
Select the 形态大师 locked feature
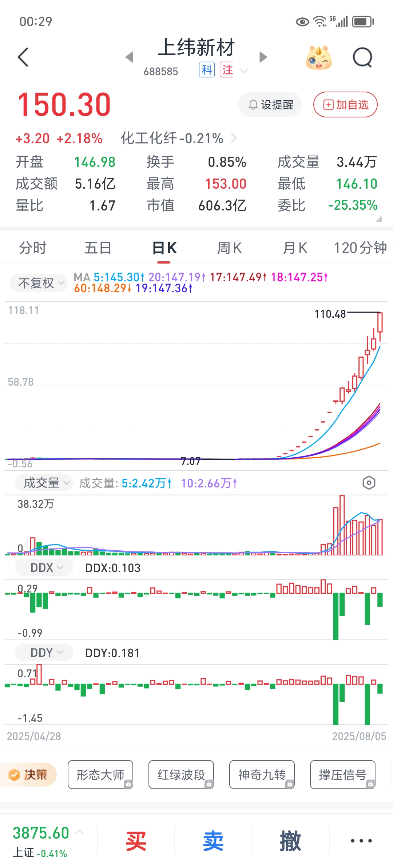coord(100,775)
